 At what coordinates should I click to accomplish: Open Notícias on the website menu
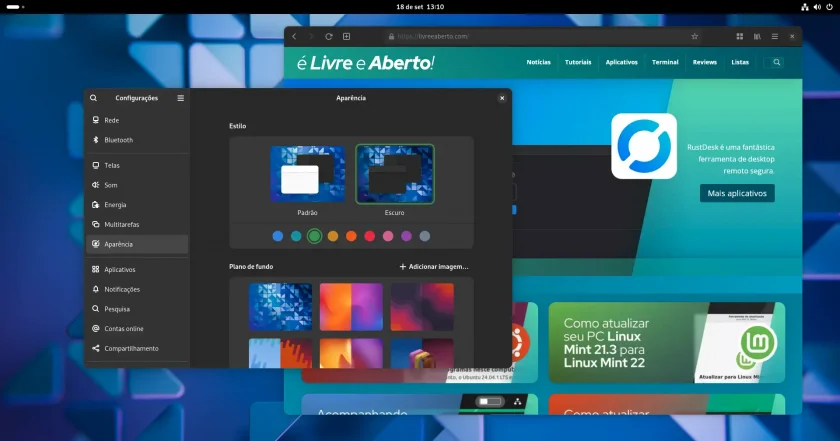coord(538,62)
